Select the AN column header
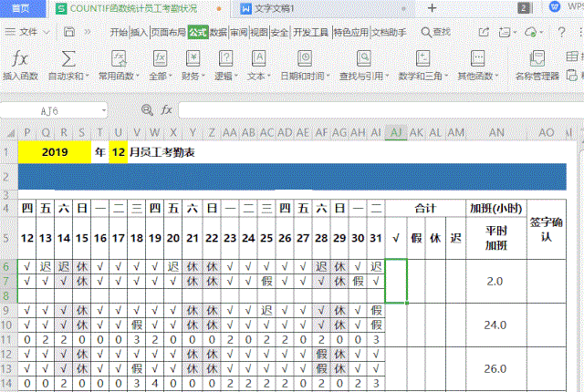584x392 pixels. (496, 132)
